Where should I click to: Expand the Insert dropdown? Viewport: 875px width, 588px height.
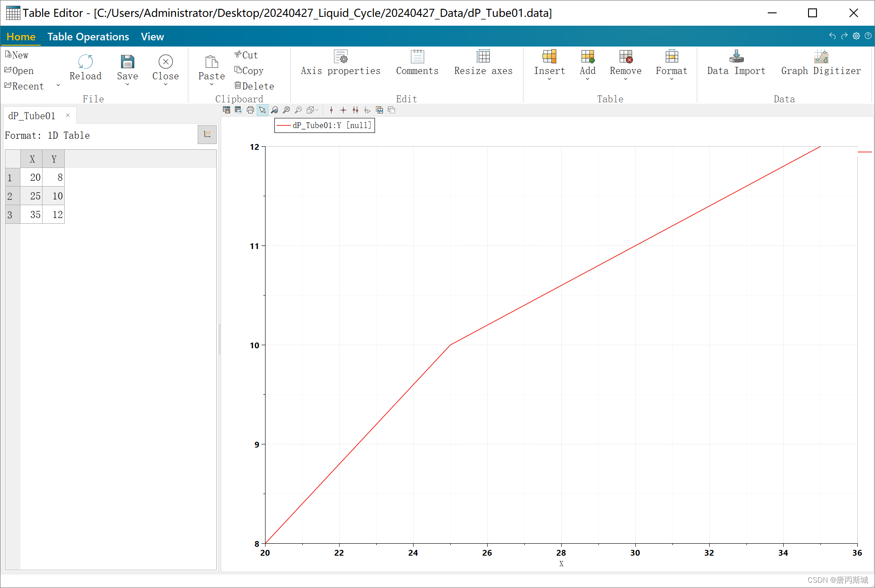(x=549, y=79)
